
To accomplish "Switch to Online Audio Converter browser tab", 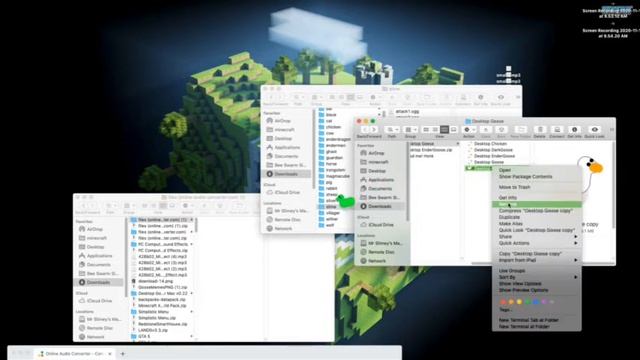I will (x=73, y=354).
